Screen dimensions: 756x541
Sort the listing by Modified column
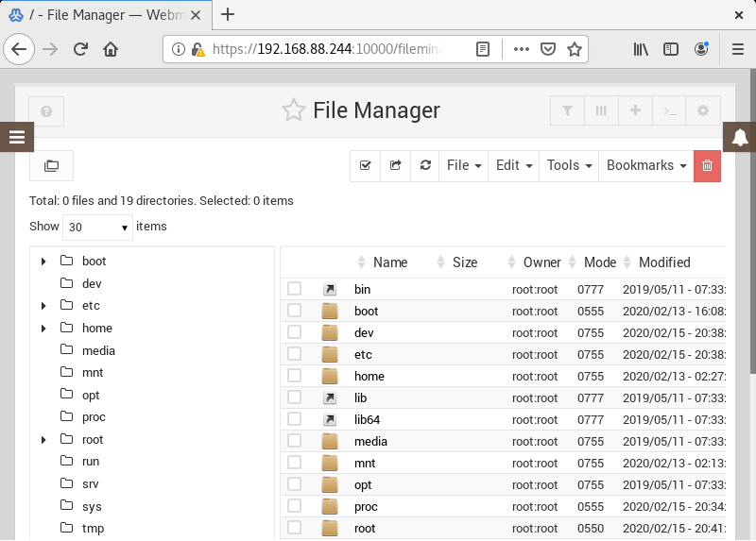pos(664,262)
